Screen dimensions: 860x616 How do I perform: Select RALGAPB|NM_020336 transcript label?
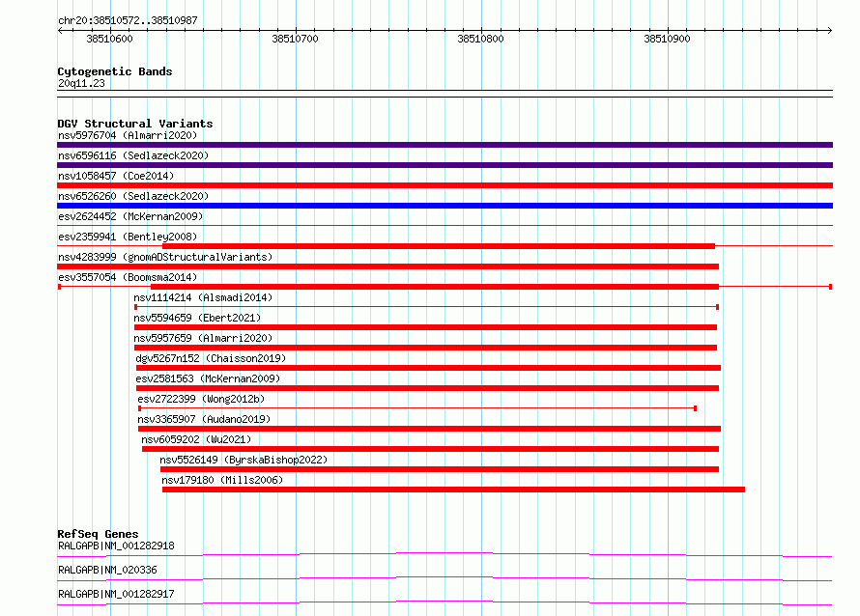[x=107, y=570]
